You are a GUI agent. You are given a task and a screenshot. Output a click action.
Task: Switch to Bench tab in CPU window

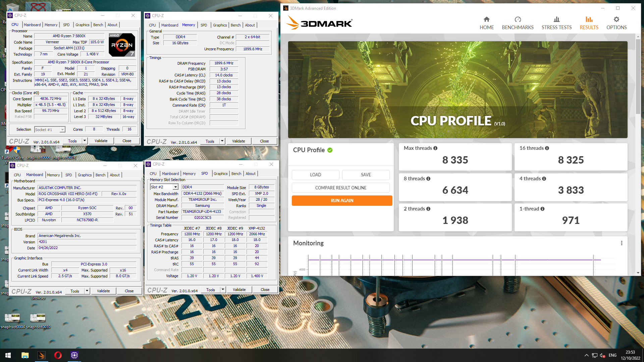point(98,25)
